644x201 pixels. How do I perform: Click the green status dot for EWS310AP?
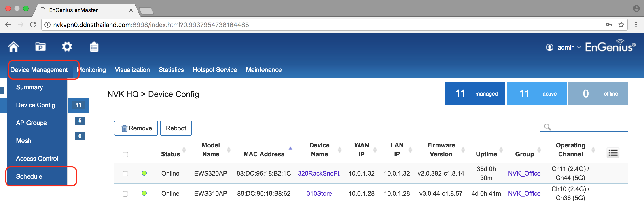144,193
